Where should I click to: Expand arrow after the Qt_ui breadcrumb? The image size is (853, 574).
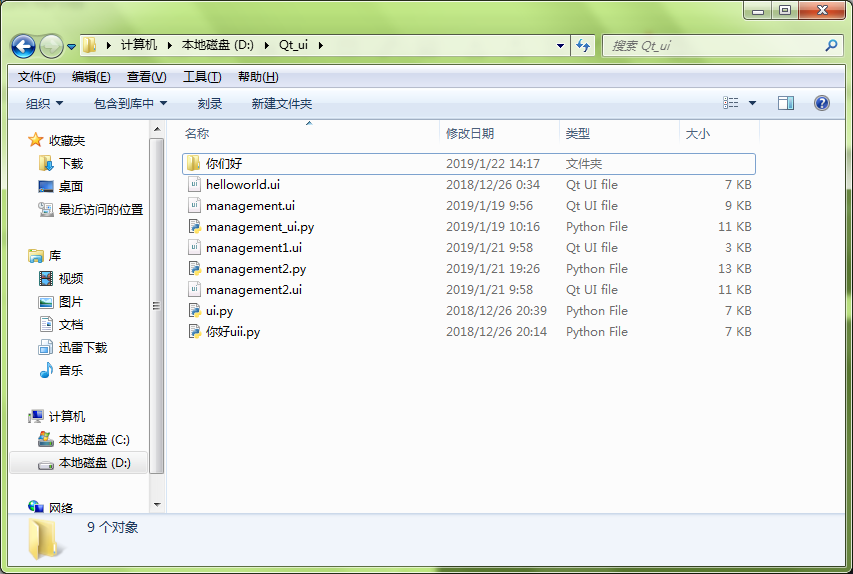coord(321,45)
